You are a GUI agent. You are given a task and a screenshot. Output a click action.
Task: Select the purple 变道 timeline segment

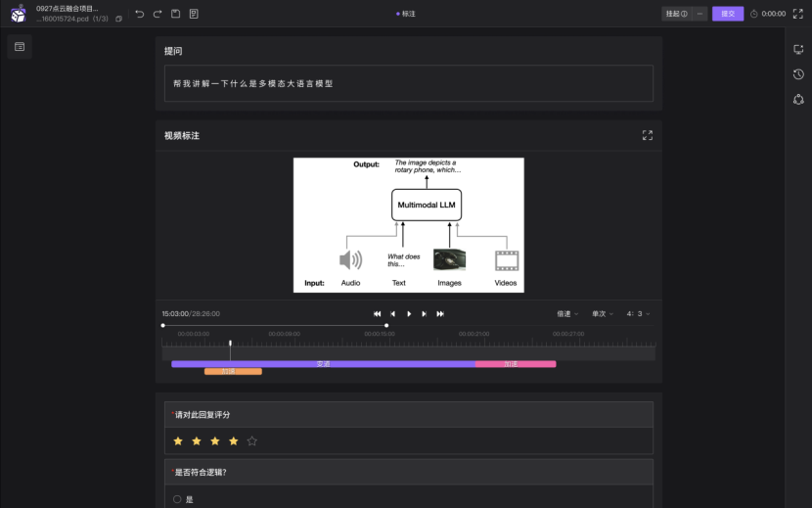click(323, 364)
